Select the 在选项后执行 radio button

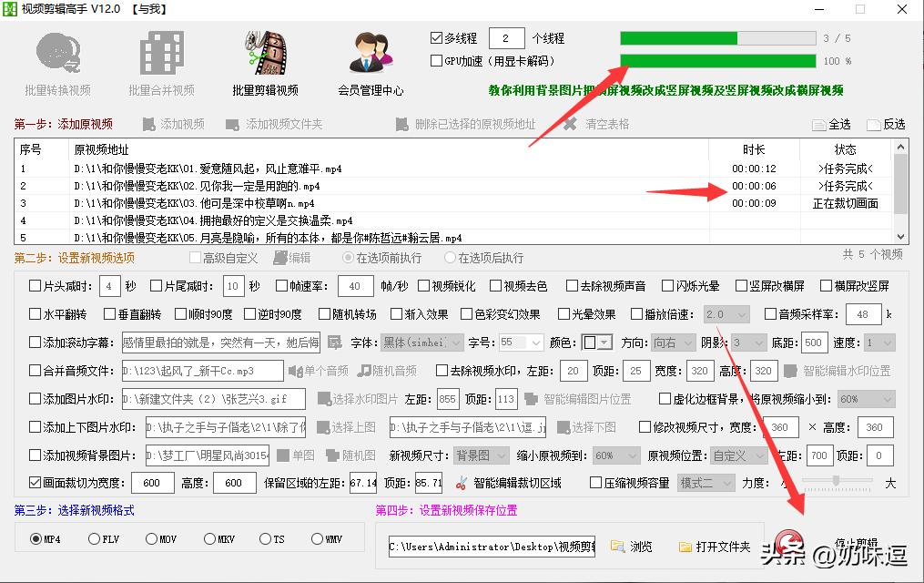(x=448, y=257)
